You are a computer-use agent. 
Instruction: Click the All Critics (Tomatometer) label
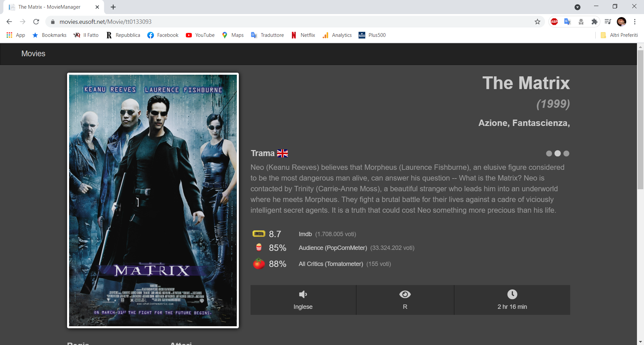pyautogui.click(x=331, y=264)
